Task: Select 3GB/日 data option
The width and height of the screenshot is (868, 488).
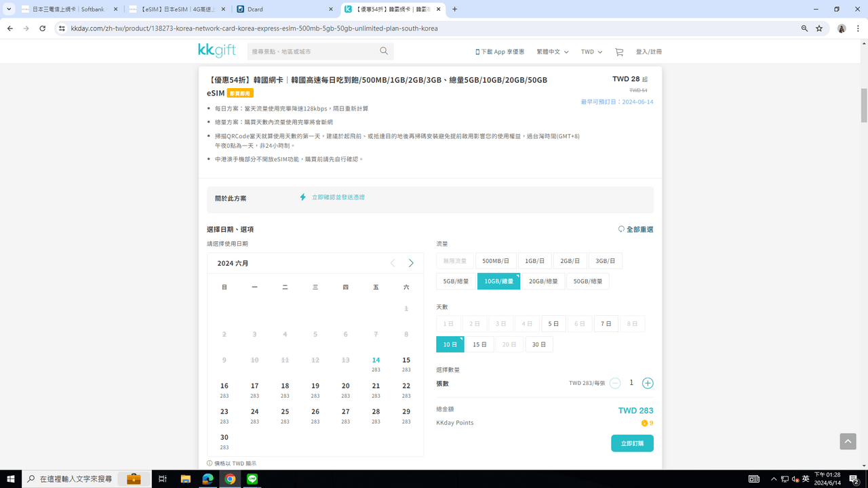Action: (x=606, y=261)
